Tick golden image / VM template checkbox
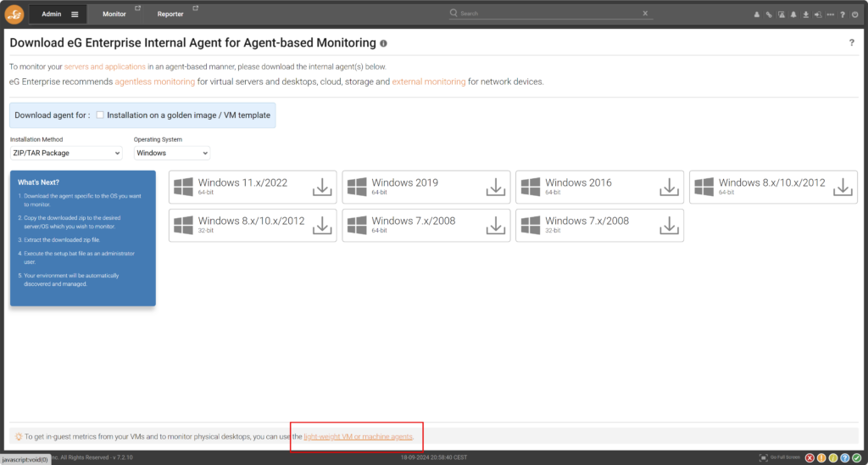Image resolution: width=868 pixels, height=465 pixels. [x=100, y=115]
